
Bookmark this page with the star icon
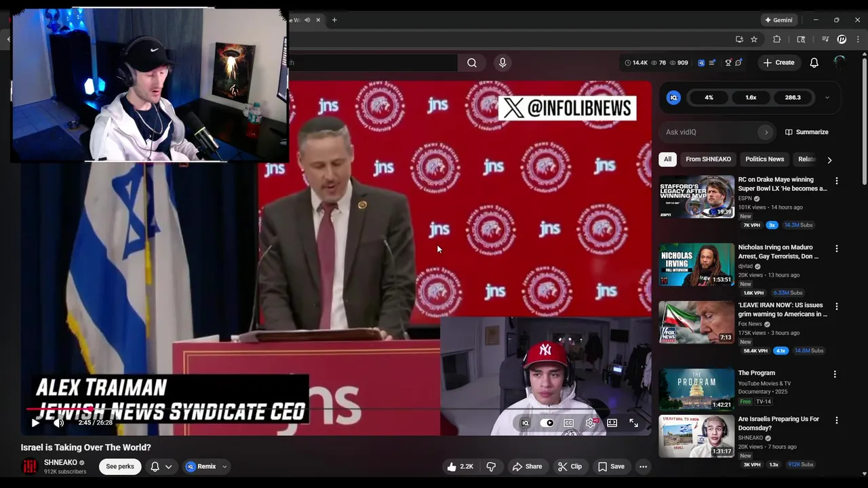pyautogui.click(x=754, y=39)
